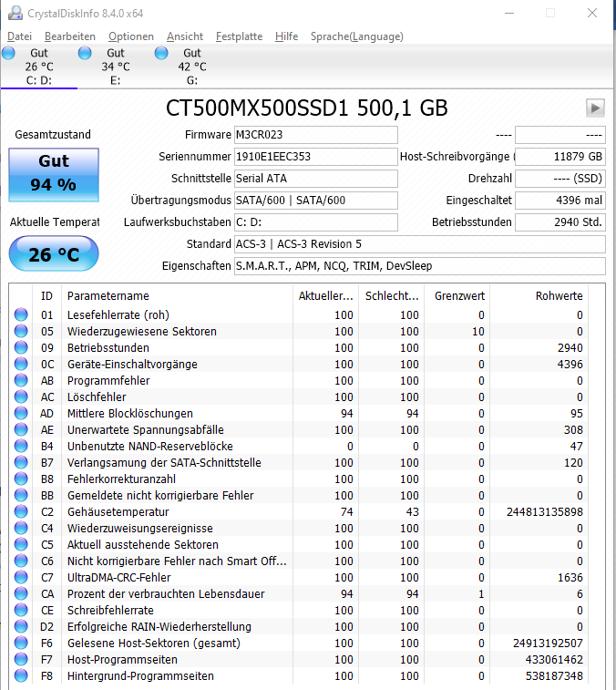Click the Grenzwert column header
The width and height of the screenshot is (616, 690).
pyautogui.click(x=457, y=295)
